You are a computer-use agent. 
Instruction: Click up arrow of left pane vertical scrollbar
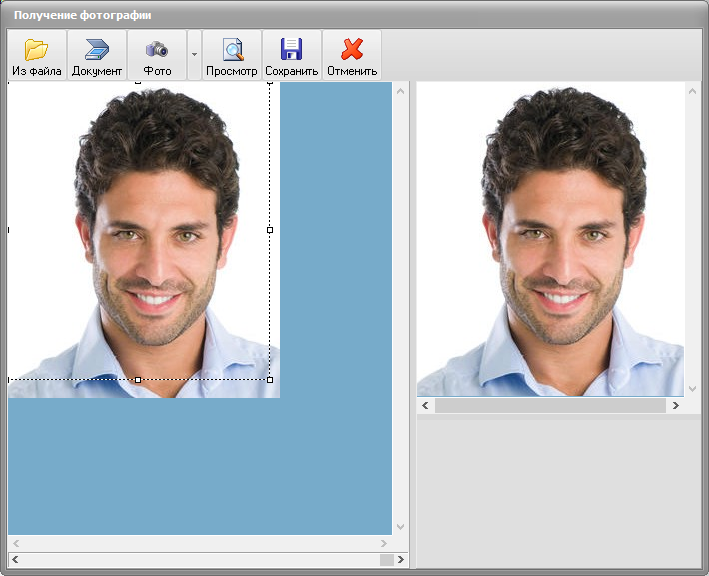pyautogui.click(x=400, y=91)
